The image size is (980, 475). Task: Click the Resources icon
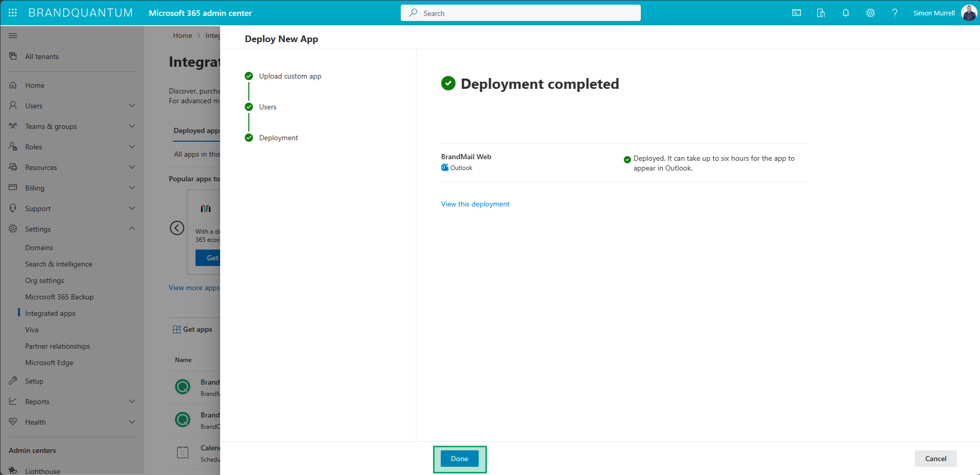point(13,167)
